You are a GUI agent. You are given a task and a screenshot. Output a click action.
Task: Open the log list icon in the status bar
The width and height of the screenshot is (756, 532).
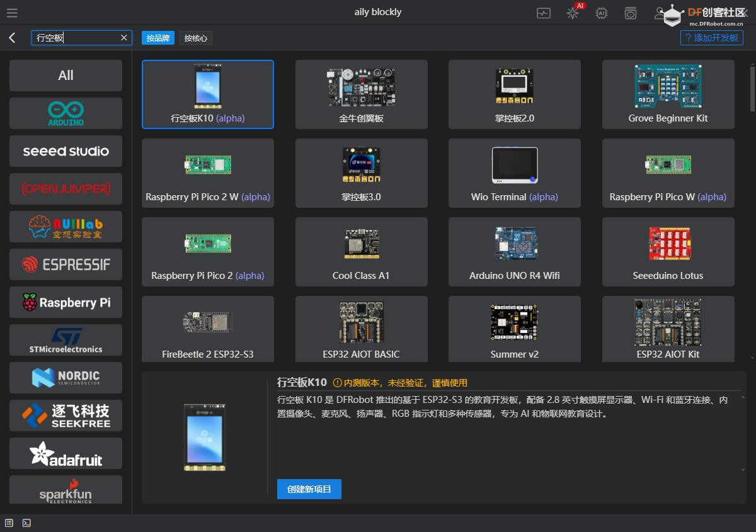tap(9, 523)
